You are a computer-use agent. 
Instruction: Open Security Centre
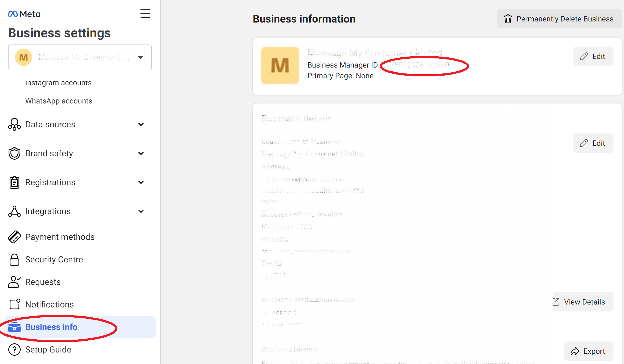pos(54,259)
